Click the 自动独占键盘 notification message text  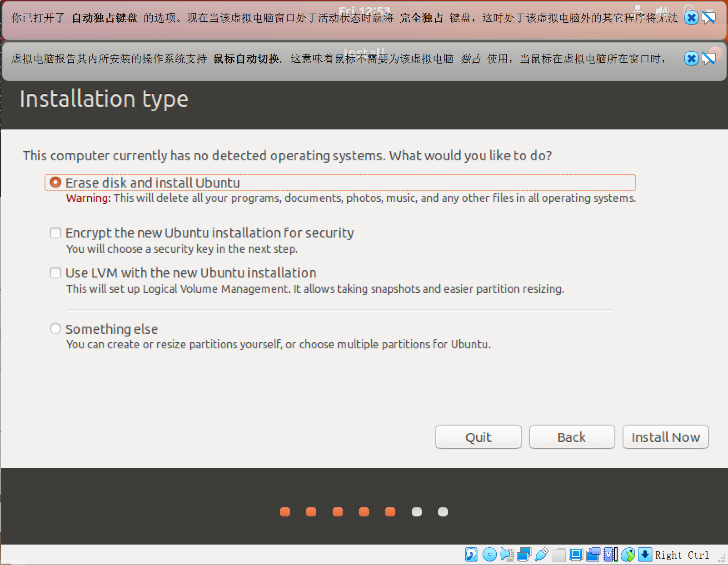pyautogui.click(x=344, y=18)
